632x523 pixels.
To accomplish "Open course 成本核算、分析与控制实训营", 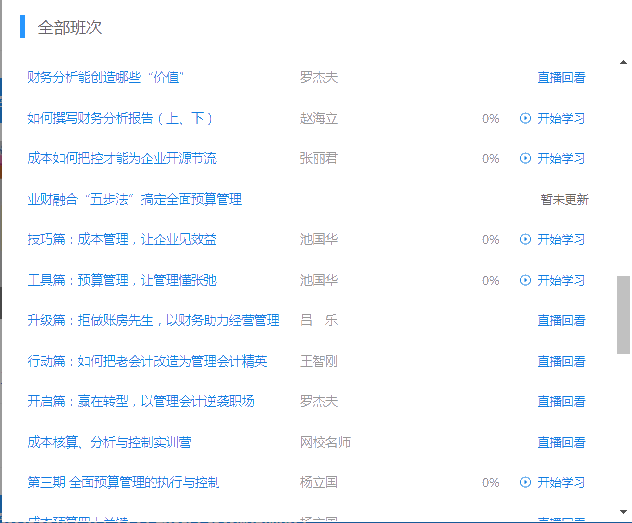I will pyautogui.click(x=109, y=442).
